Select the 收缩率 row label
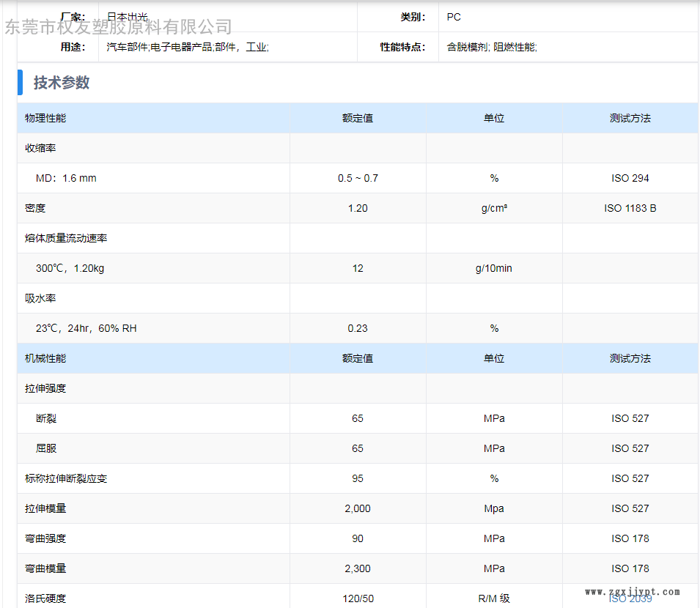 [40, 148]
